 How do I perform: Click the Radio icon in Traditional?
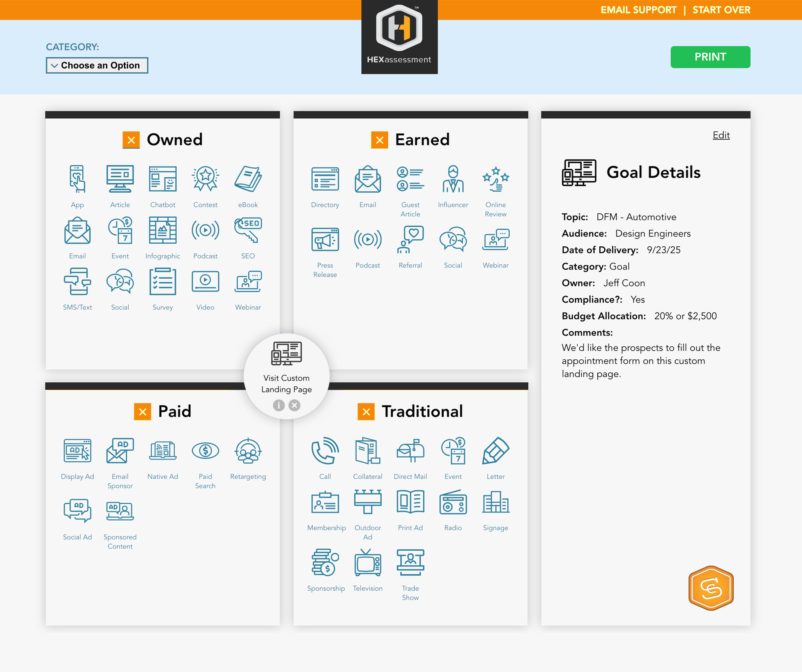coord(453,502)
